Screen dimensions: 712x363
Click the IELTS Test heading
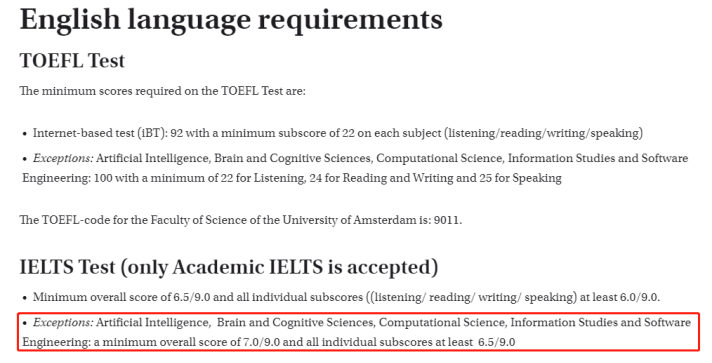229,267
